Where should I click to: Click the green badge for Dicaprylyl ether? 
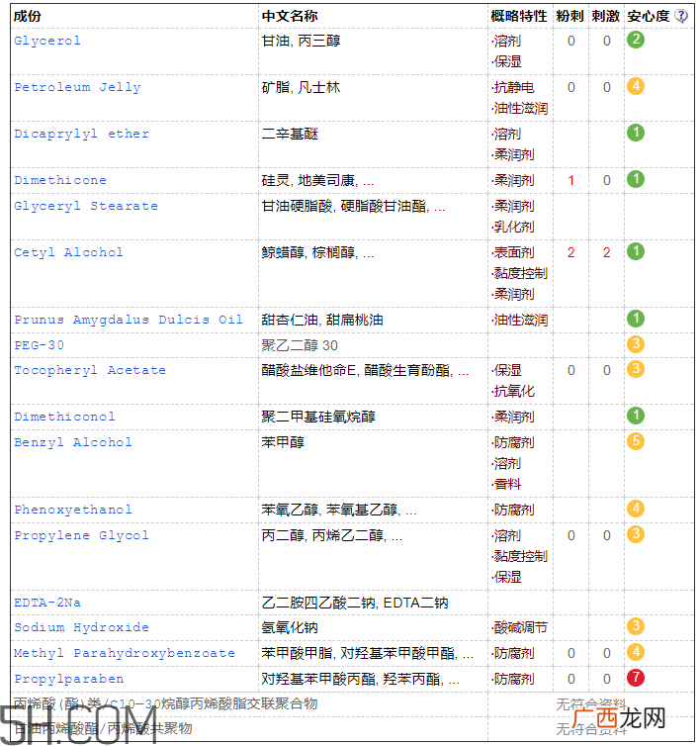click(636, 133)
